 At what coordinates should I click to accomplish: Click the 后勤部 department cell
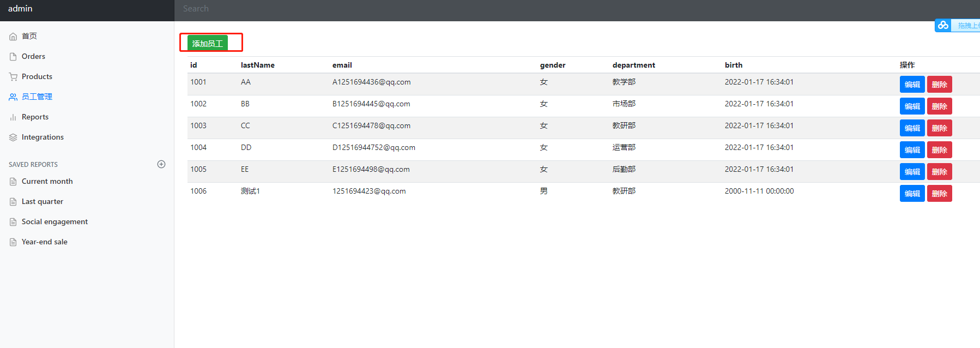click(x=624, y=169)
